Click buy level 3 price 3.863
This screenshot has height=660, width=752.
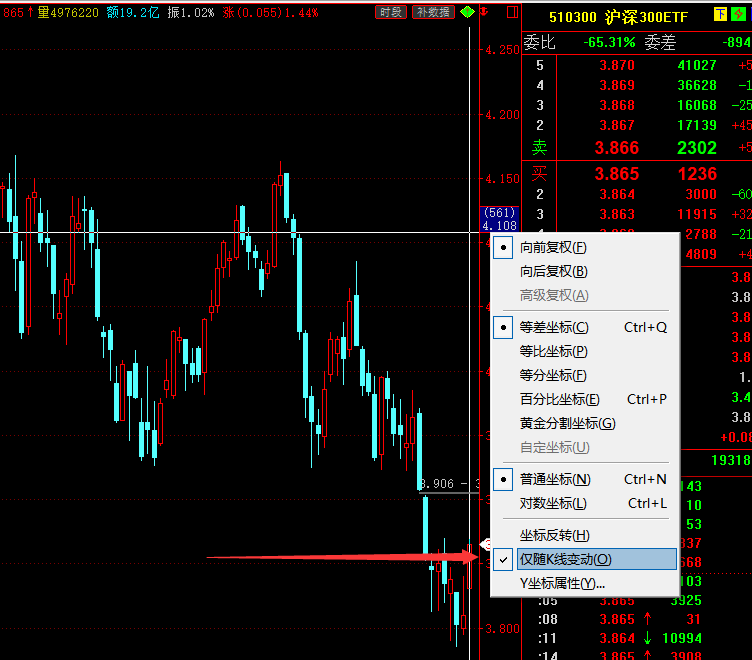click(x=617, y=214)
